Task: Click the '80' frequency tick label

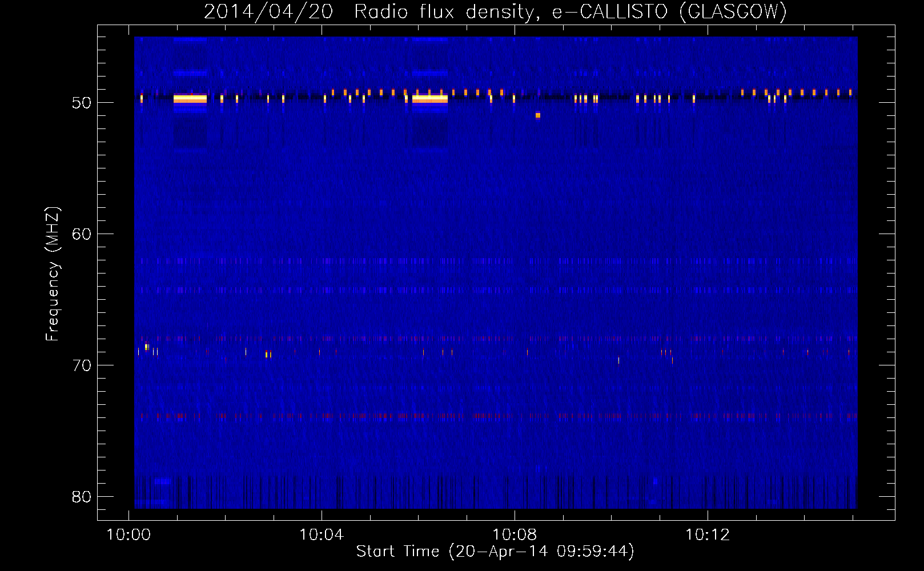Action: click(x=82, y=497)
